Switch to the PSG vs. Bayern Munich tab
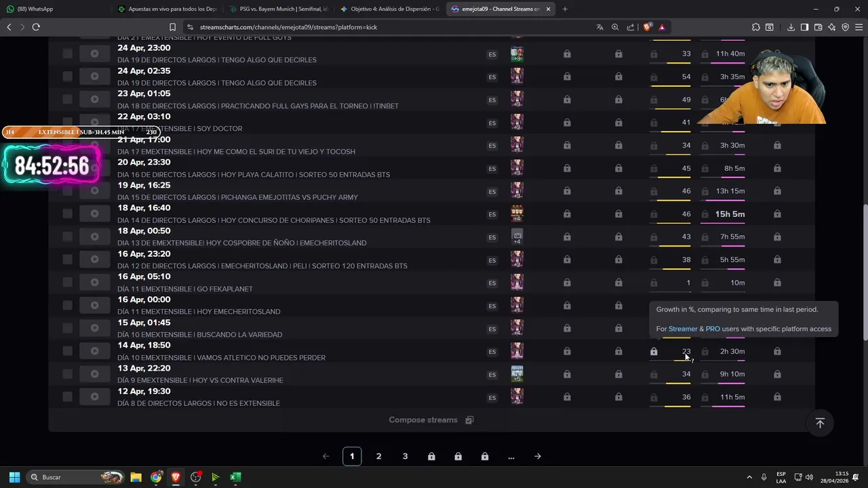This screenshot has height=488, width=868. tap(278, 9)
